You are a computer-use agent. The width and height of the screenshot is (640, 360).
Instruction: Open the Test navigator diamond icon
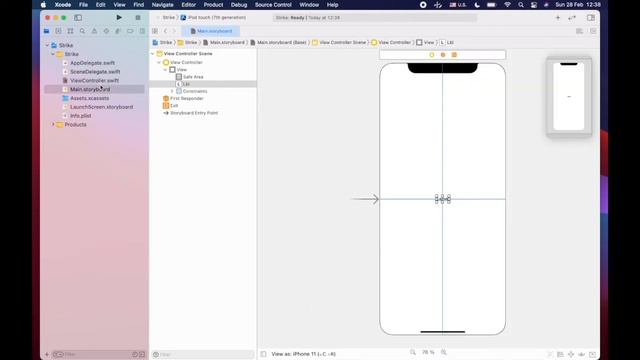point(106,31)
